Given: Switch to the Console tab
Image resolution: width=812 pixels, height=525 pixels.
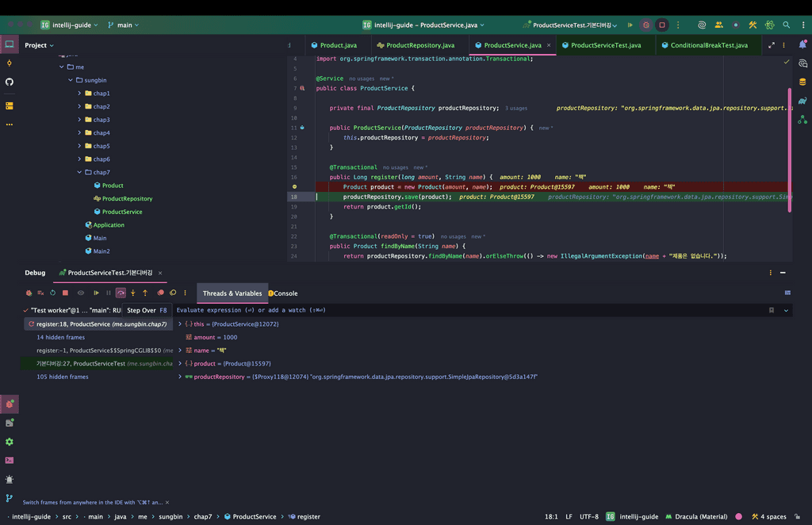Looking at the screenshot, I should click(x=285, y=293).
